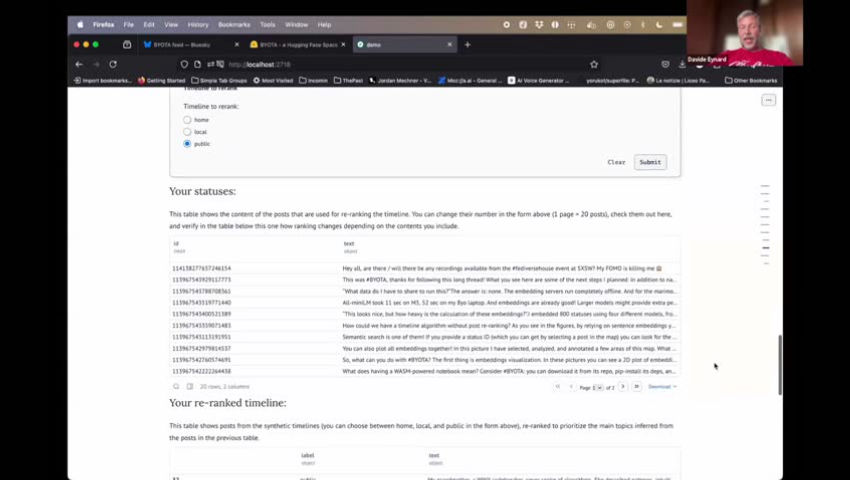850x480 pixels.
Task: Choose the 'public' timeline option
Action: click(187, 144)
